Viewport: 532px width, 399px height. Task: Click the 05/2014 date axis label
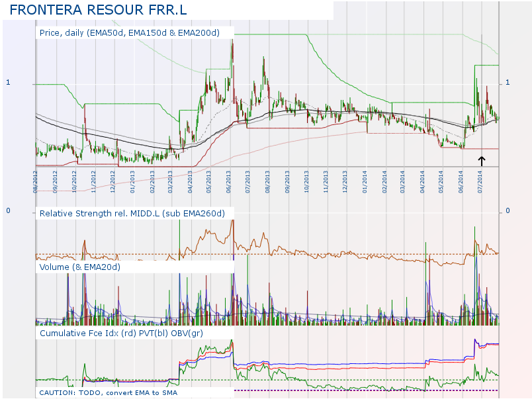(x=441, y=182)
